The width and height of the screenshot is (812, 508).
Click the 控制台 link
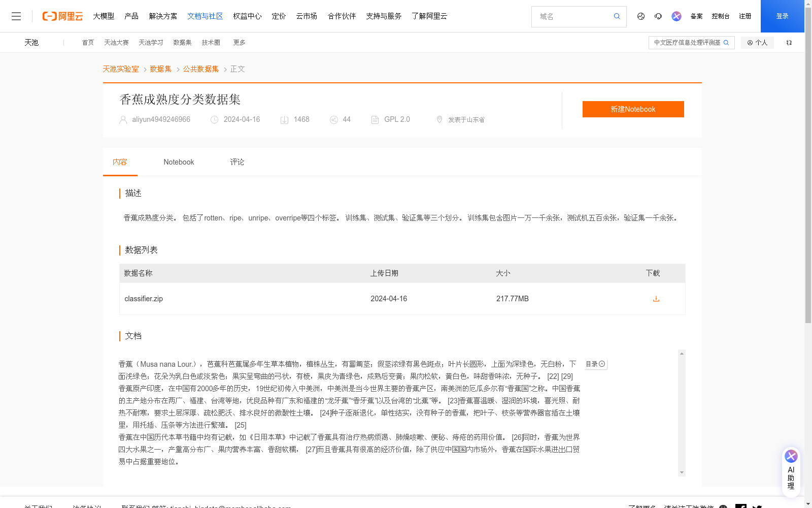tap(721, 16)
